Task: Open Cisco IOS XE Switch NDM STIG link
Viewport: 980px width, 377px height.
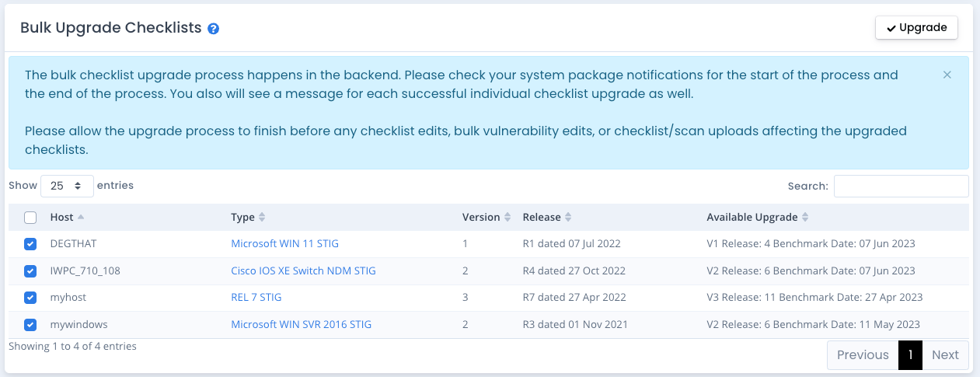Action: [x=303, y=271]
